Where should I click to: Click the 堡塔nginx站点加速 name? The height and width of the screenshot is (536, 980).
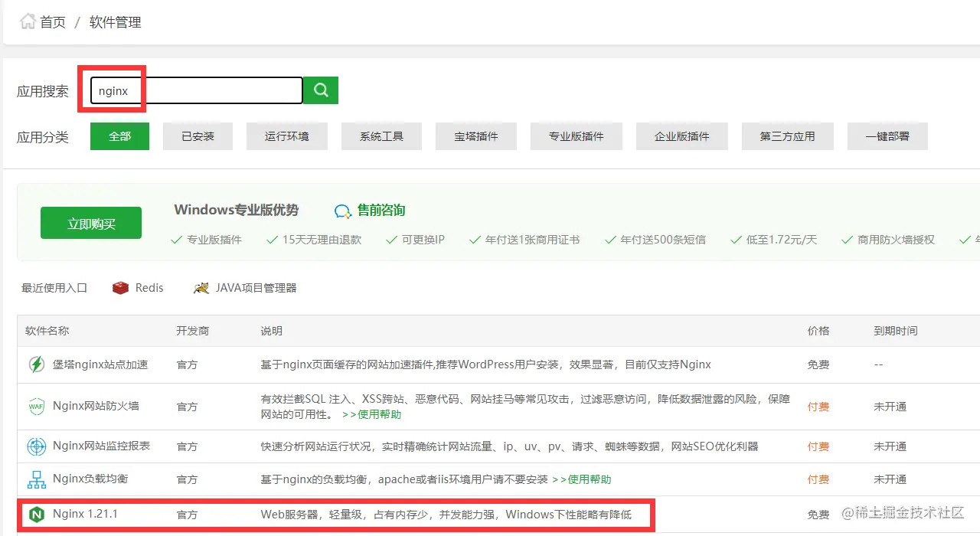pyautogui.click(x=100, y=364)
